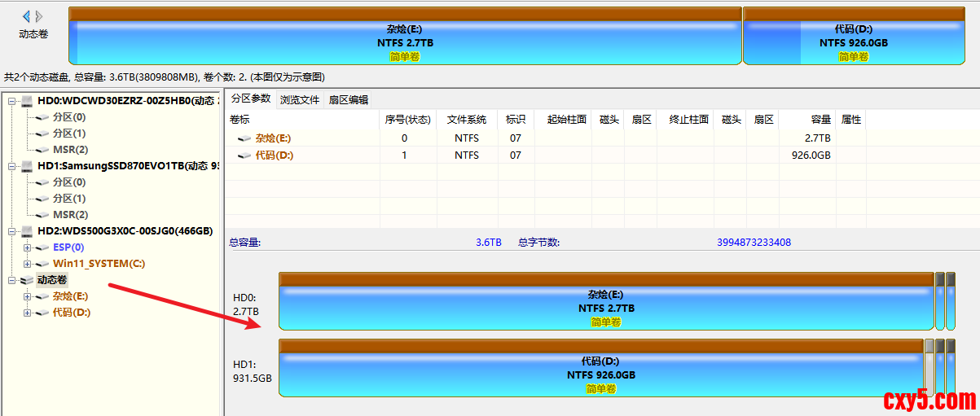Select 分区(1) under HD0
This screenshot has height=416, width=980.
tap(69, 134)
